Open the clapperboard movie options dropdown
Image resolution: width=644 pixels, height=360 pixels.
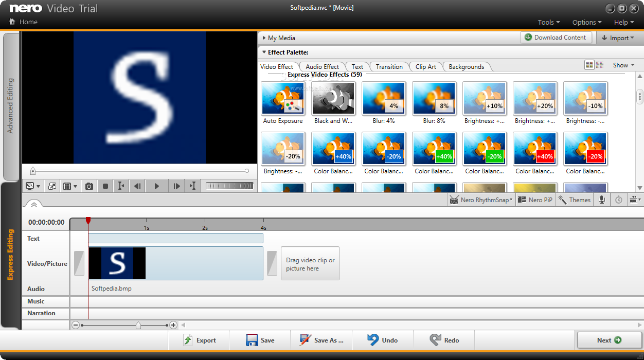[x=635, y=200]
